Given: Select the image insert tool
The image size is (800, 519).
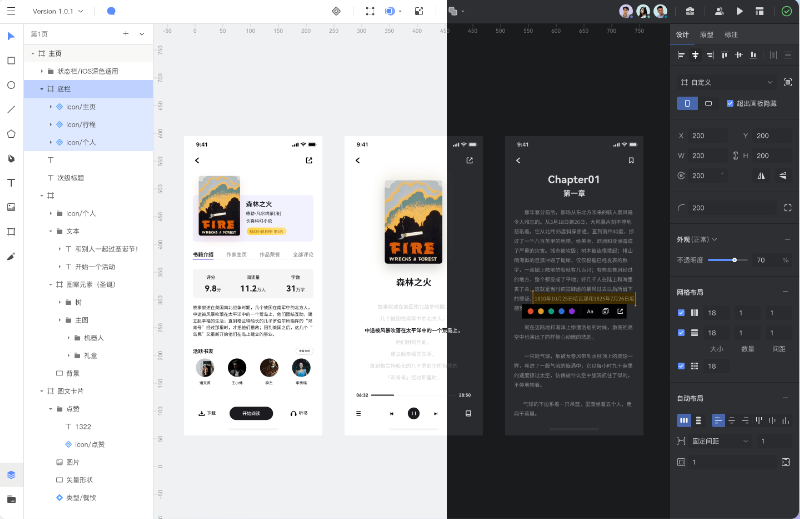Looking at the screenshot, I should pos(11,207).
